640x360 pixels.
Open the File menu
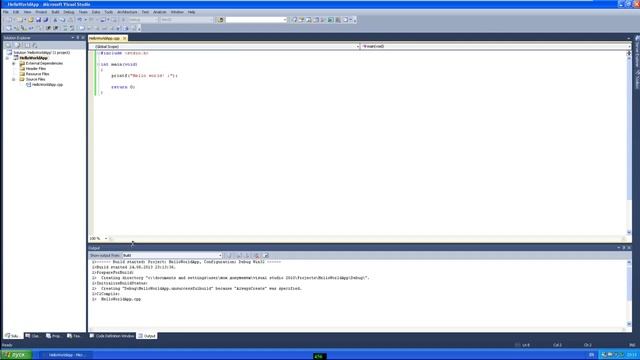click(x=6, y=12)
